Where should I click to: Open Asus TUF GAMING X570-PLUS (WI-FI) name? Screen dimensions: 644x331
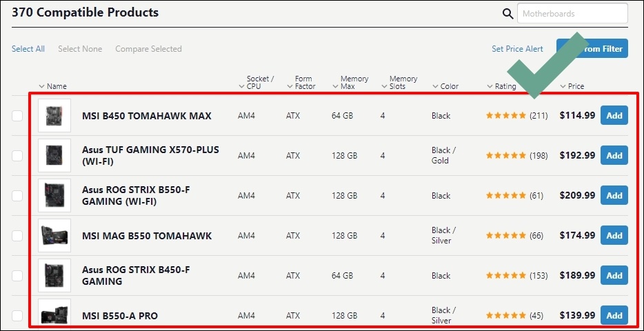[x=150, y=156]
